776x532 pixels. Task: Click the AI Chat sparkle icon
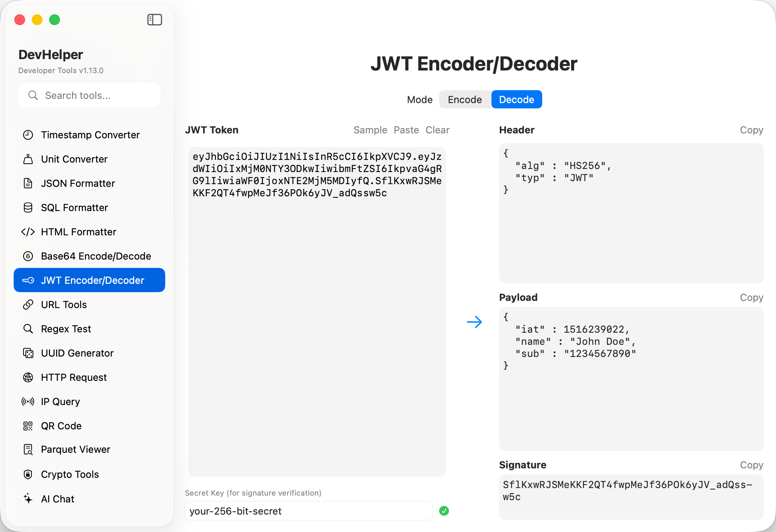click(28, 499)
